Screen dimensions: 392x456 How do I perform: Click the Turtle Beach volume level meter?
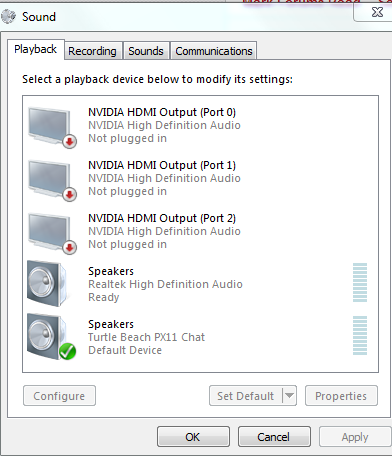coord(360,335)
